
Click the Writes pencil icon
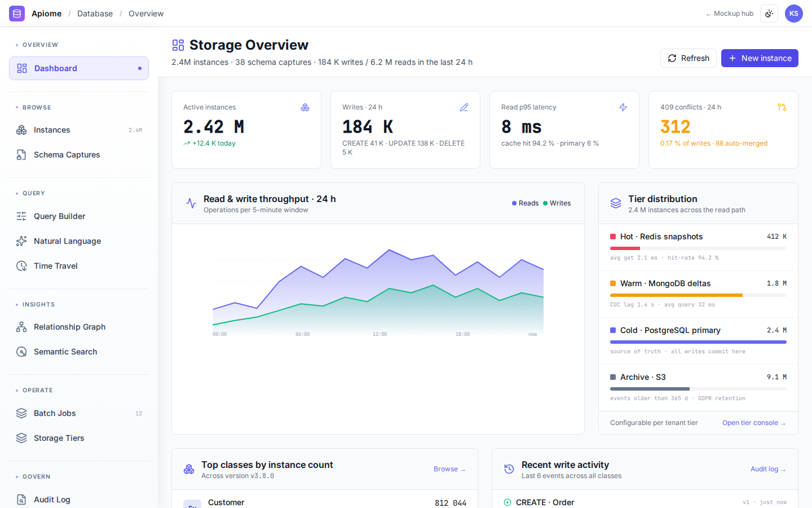click(464, 107)
